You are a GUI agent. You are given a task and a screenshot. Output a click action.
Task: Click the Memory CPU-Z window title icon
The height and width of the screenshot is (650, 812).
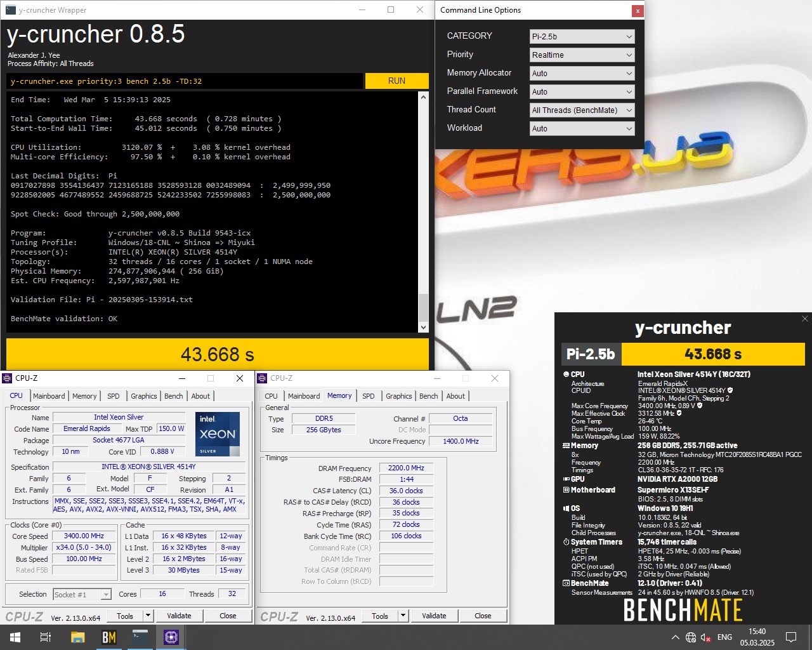coord(263,378)
